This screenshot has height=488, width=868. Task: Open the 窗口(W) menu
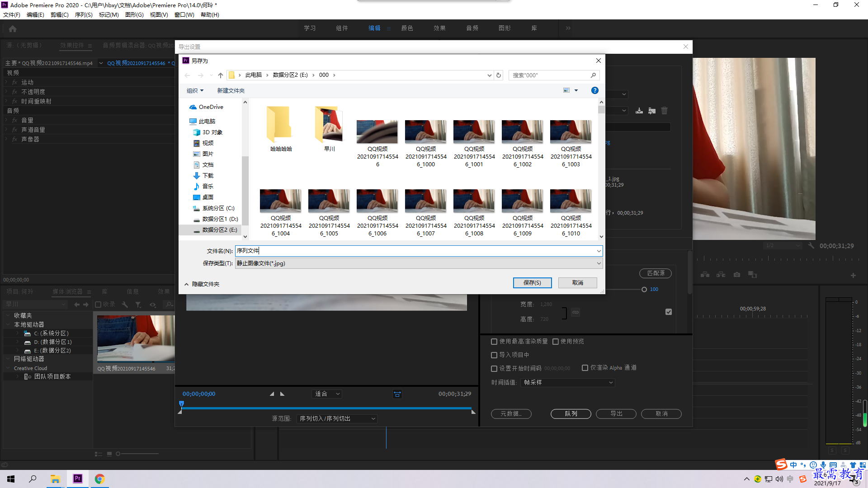tap(184, 15)
